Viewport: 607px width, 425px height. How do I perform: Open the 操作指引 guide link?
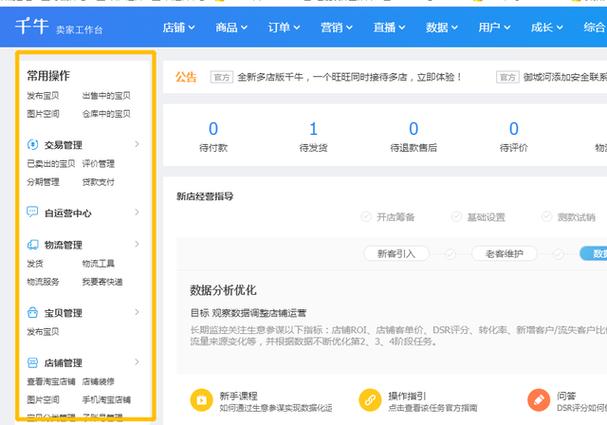coord(407,396)
